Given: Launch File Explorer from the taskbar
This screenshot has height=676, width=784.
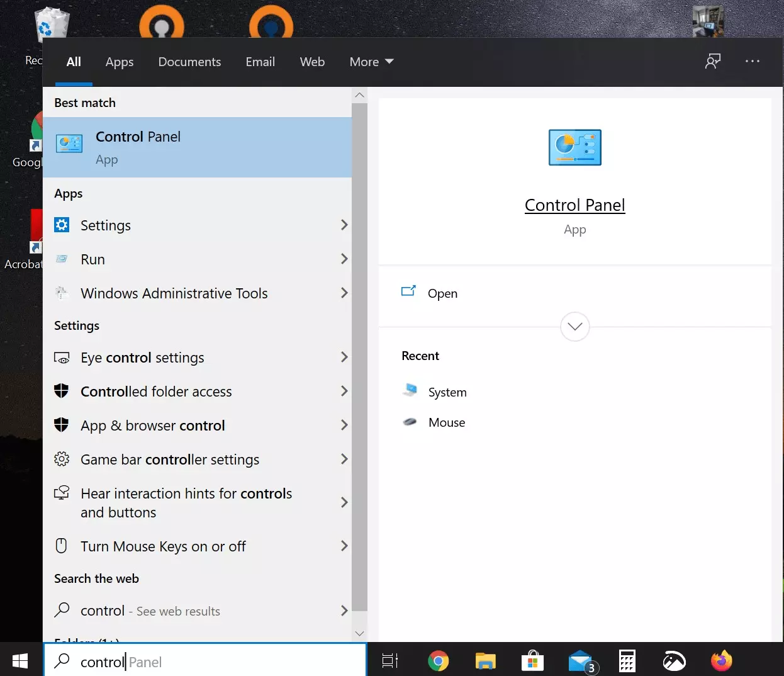Looking at the screenshot, I should point(485,661).
